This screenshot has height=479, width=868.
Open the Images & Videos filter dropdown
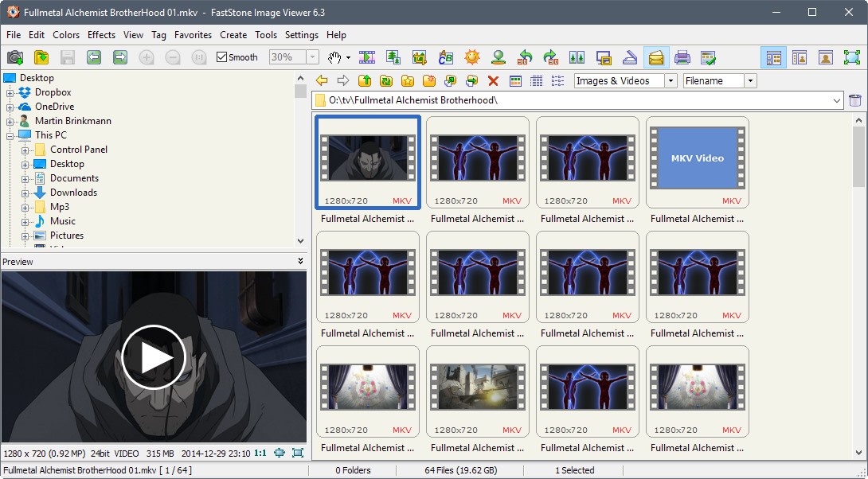(671, 80)
